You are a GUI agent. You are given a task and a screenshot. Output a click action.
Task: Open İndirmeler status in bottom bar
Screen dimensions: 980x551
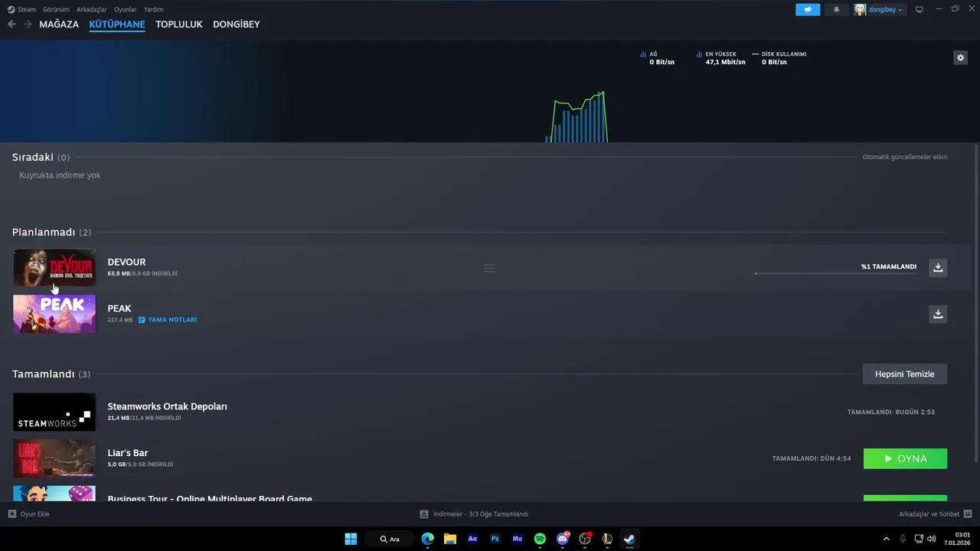pyautogui.click(x=474, y=514)
